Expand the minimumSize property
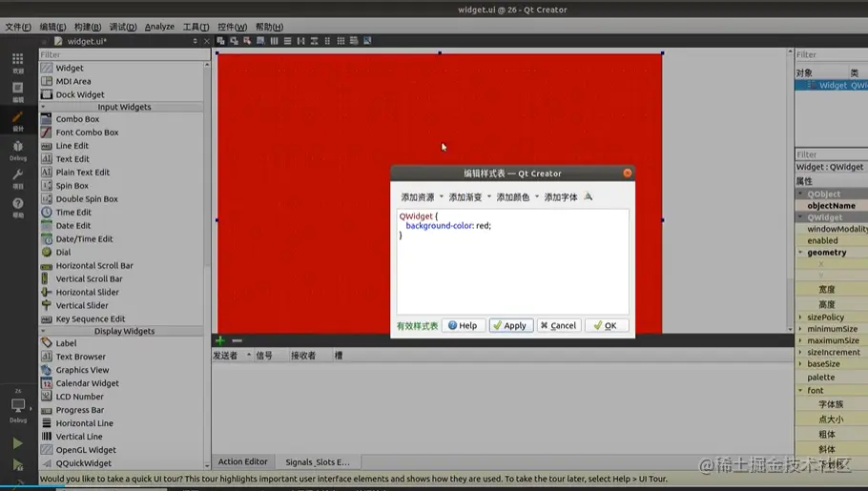Image resolution: width=868 pixels, height=491 pixels. pyautogui.click(x=800, y=329)
